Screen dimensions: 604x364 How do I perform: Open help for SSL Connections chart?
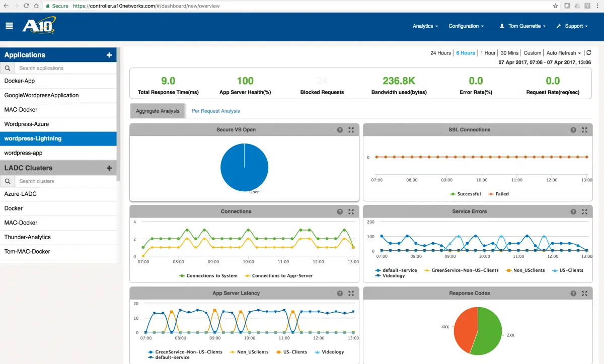coord(573,130)
